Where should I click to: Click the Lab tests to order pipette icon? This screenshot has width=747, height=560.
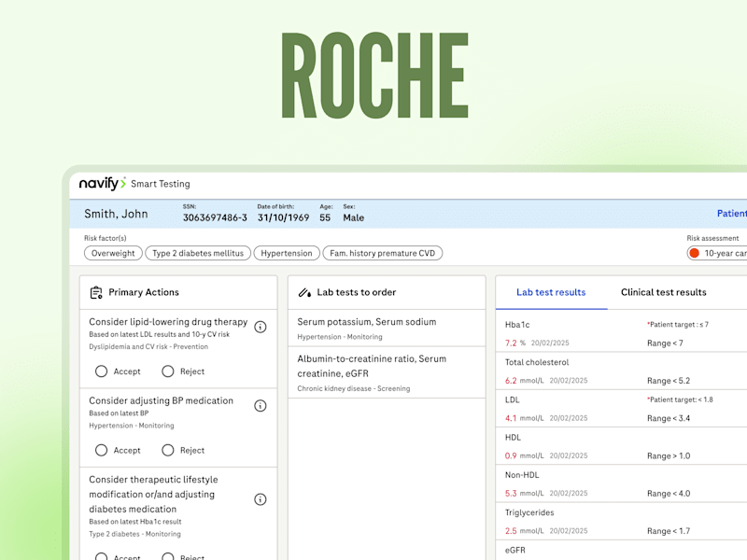pos(304,292)
